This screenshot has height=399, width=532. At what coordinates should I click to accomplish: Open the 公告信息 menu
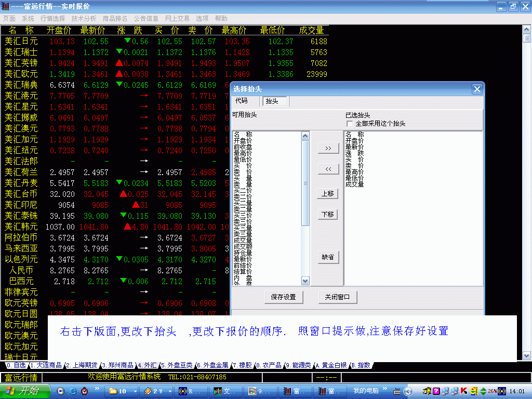point(146,18)
